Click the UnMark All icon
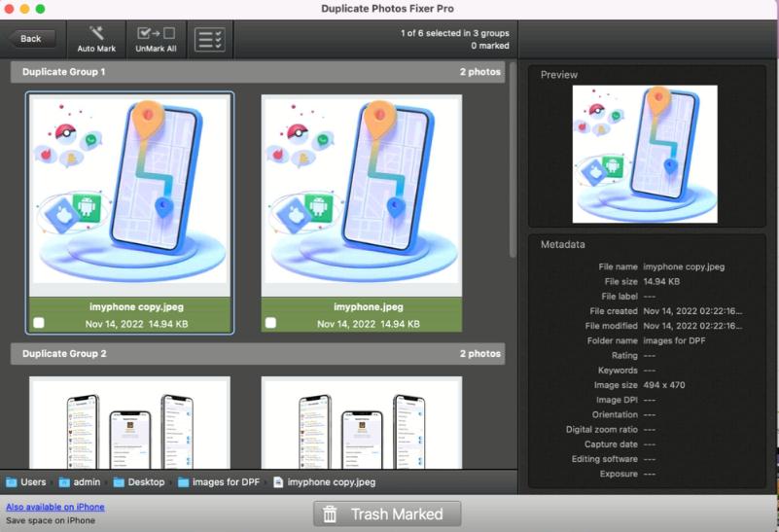Image resolution: width=779 pixels, height=532 pixels. [156, 34]
